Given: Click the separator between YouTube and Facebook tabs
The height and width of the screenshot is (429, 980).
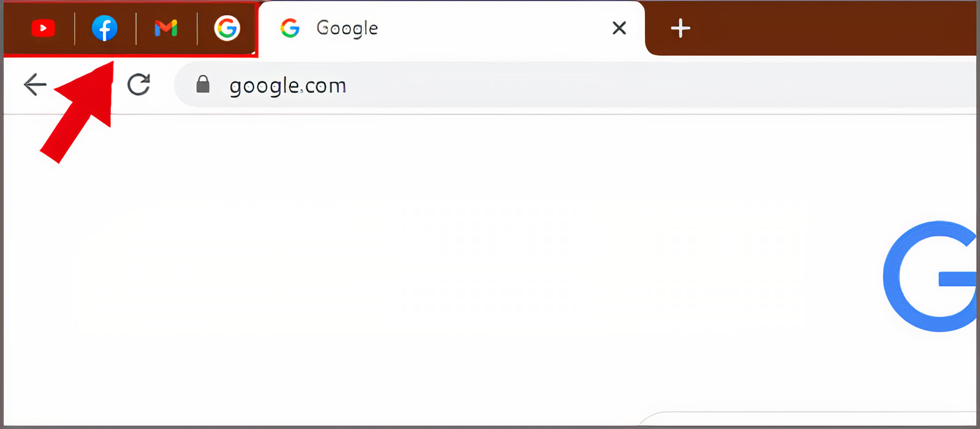Looking at the screenshot, I should (x=75, y=28).
